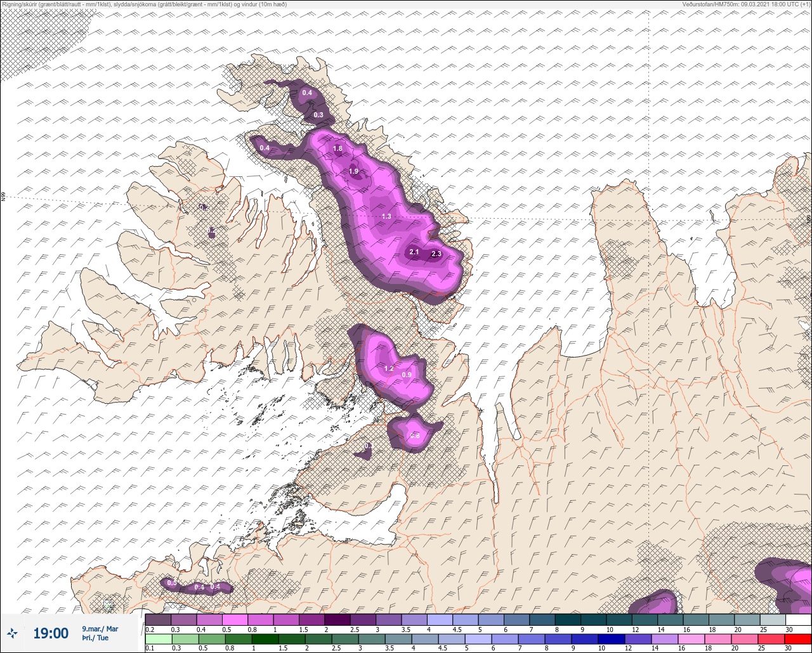812x653 pixels.
Task: Click the 2.3 precipitation value on the map
Action: (436, 254)
